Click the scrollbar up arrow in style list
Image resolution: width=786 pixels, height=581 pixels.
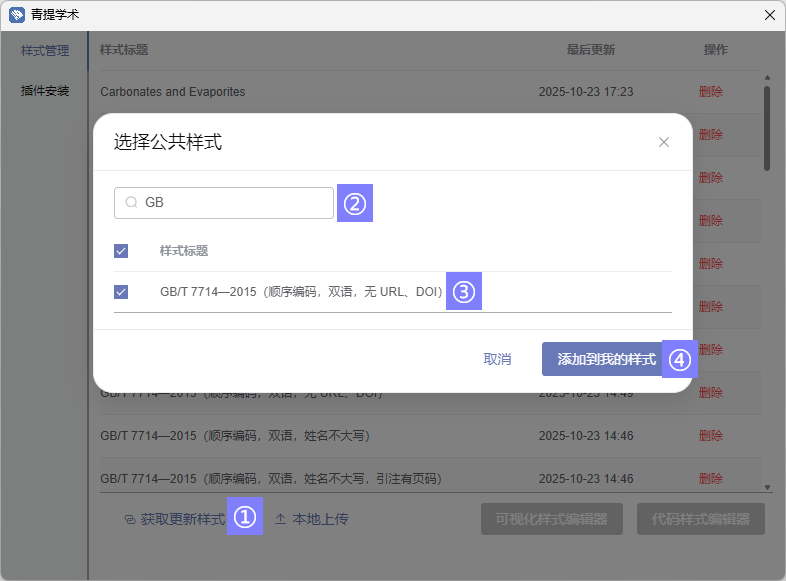(767, 77)
